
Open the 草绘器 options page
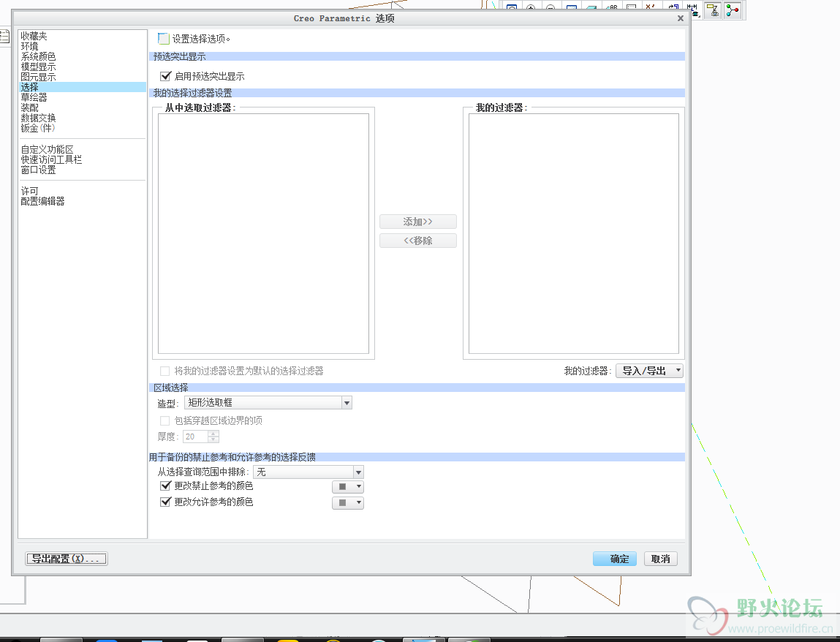(34, 97)
